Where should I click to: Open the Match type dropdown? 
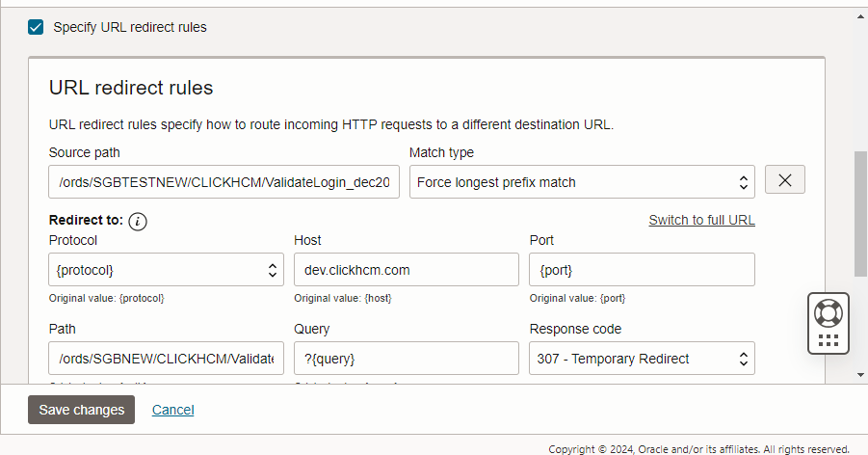(x=582, y=181)
